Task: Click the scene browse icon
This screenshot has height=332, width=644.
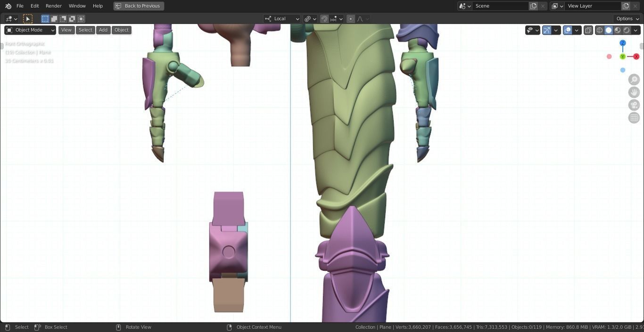Action: 465,6
